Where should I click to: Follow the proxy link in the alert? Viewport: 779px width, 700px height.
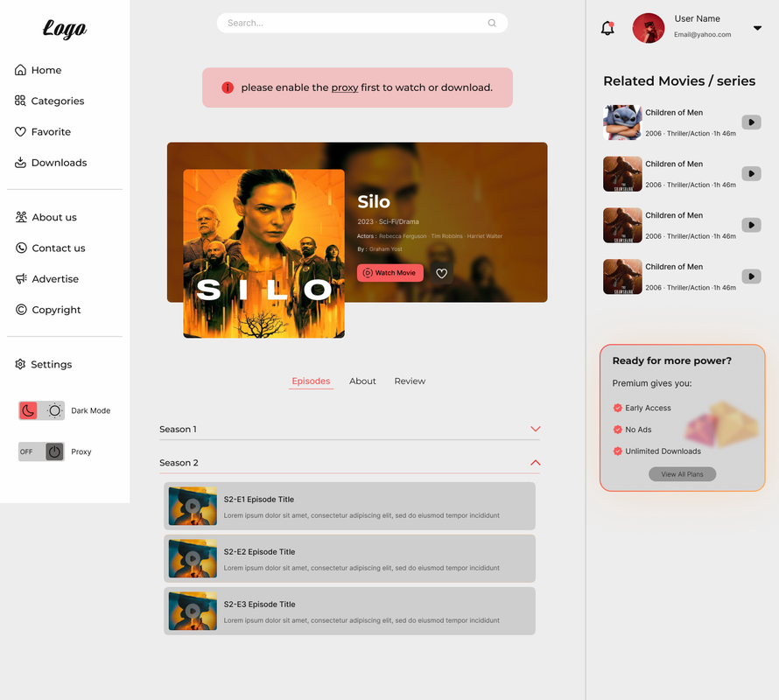click(345, 87)
